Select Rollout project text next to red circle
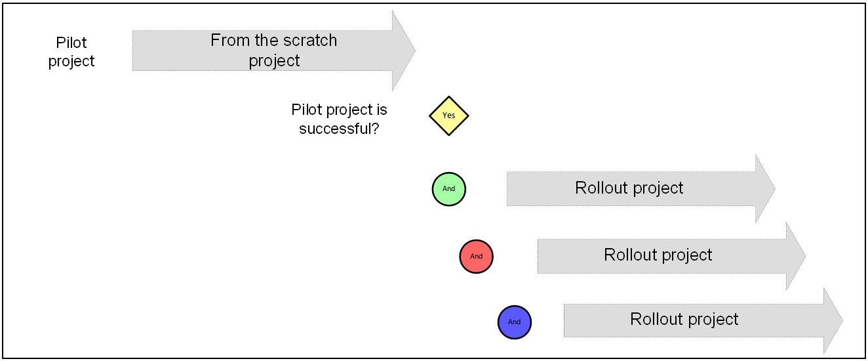This screenshot has height=361, width=868. click(658, 255)
